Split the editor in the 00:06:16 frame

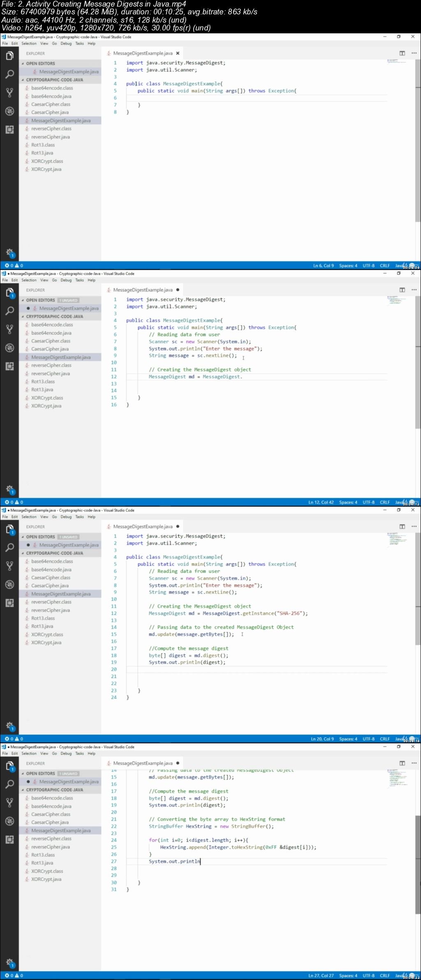coord(402,526)
